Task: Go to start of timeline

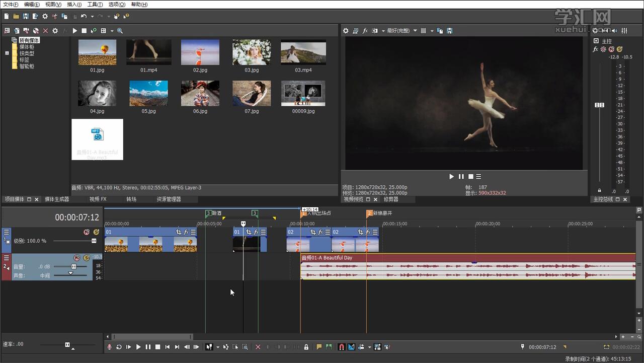Action: (x=168, y=347)
